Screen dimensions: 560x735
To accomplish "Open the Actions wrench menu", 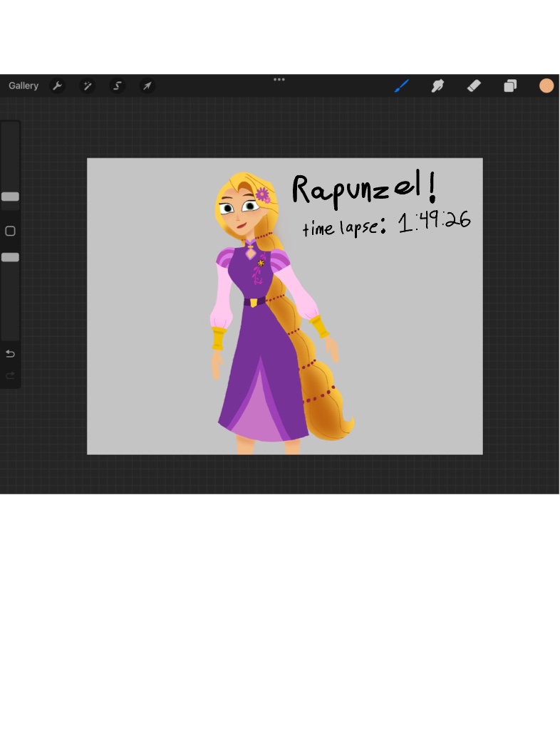I will click(x=57, y=85).
